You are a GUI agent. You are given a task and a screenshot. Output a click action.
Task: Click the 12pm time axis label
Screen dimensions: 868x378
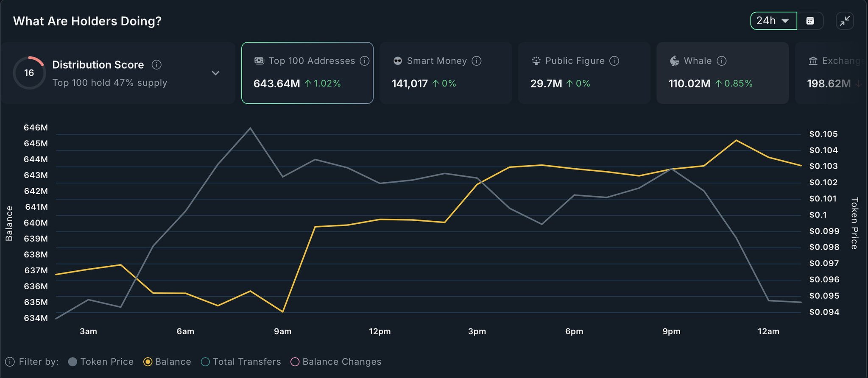(x=380, y=331)
